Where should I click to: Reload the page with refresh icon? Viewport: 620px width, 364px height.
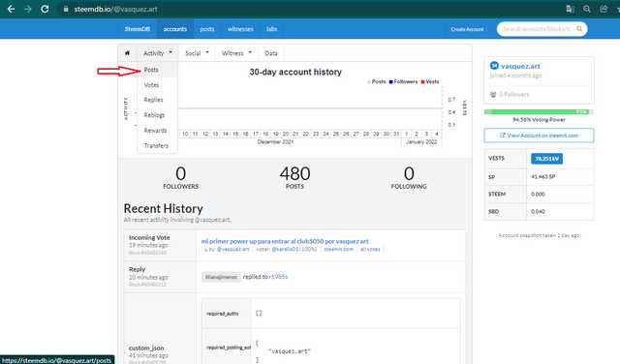pos(45,9)
